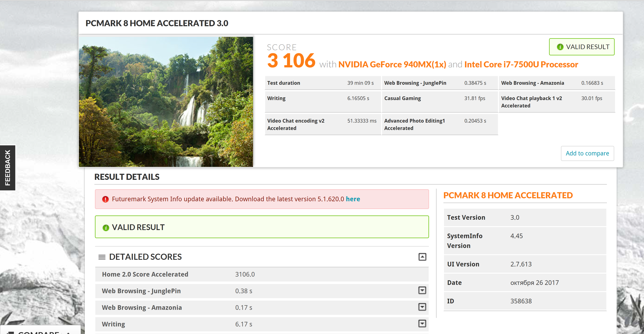Click ID value 358638
This screenshot has height=334, width=644.
521,301
